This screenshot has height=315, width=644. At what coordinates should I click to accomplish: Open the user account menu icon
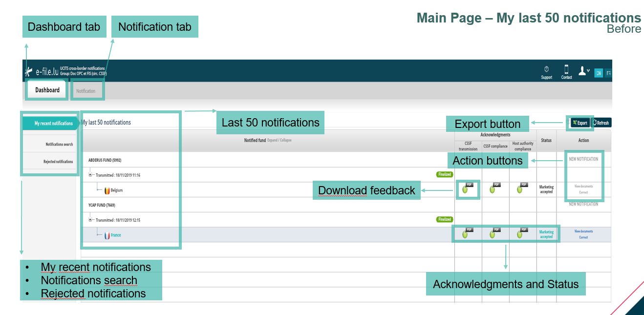coord(583,71)
